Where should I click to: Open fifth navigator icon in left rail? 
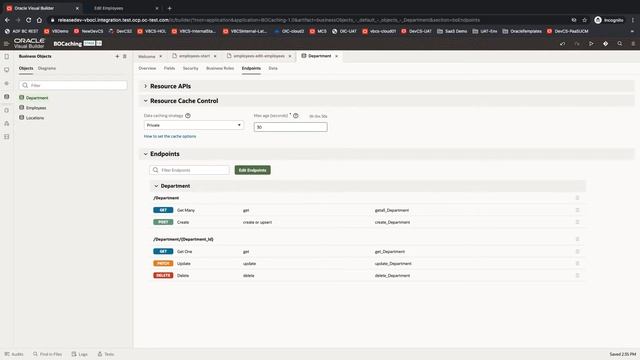coord(7,110)
